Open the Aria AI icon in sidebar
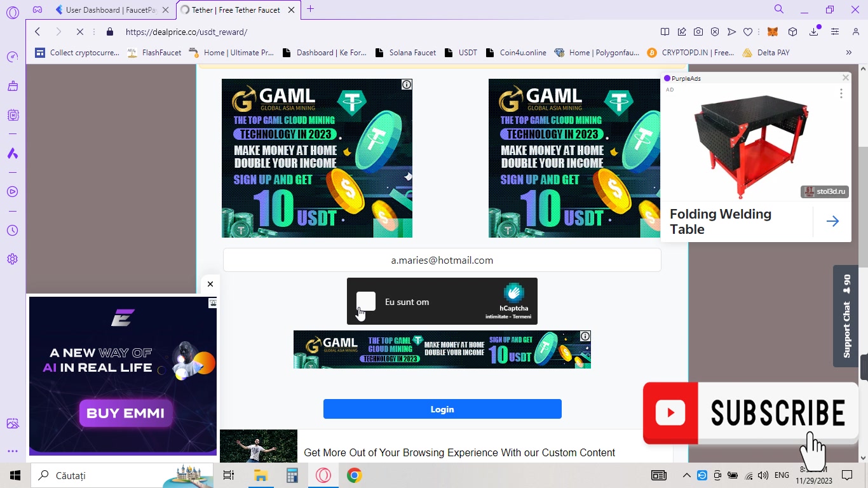Image resolution: width=868 pixels, height=488 pixels. click(12, 153)
